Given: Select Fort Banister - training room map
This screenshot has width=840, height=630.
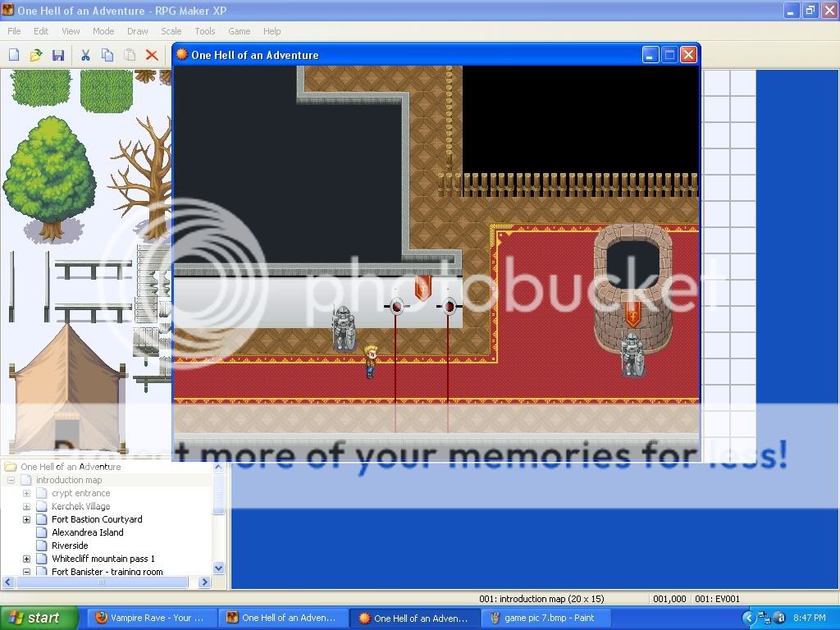Looking at the screenshot, I should pyautogui.click(x=107, y=572).
